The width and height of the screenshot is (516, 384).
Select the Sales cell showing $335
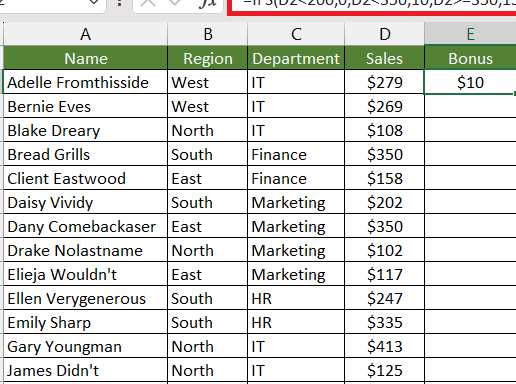click(385, 322)
